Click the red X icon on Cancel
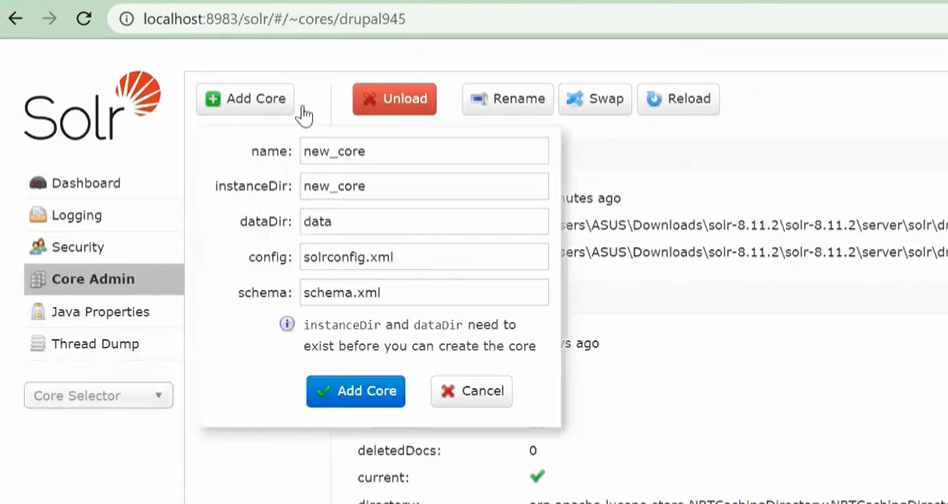 tap(448, 392)
